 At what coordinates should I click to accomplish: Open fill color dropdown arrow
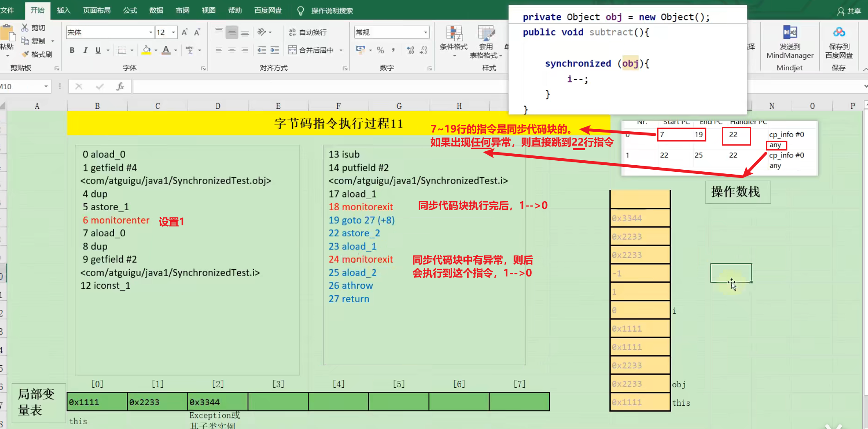[x=156, y=50]
